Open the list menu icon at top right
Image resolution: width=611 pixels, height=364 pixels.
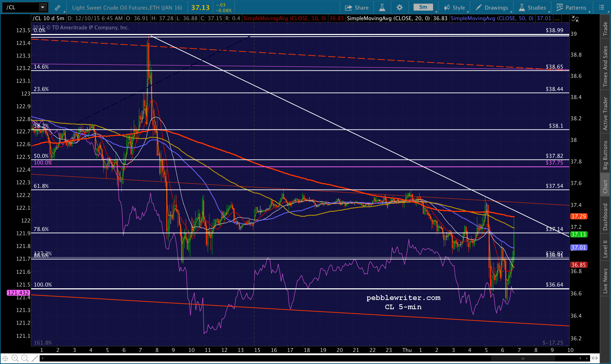click(x=601, y=7)
